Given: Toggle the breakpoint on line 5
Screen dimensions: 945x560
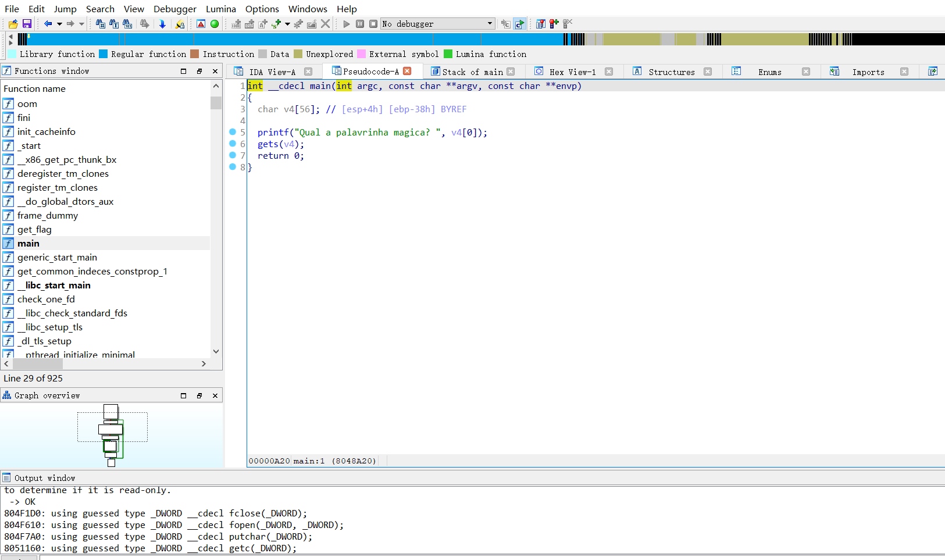Looking at the screenshot, I should [x=233, y=133].
